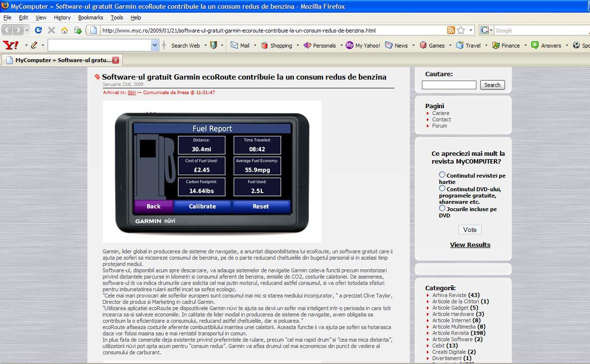Expand the Shopping dropdown arrow

click(297, 45)
